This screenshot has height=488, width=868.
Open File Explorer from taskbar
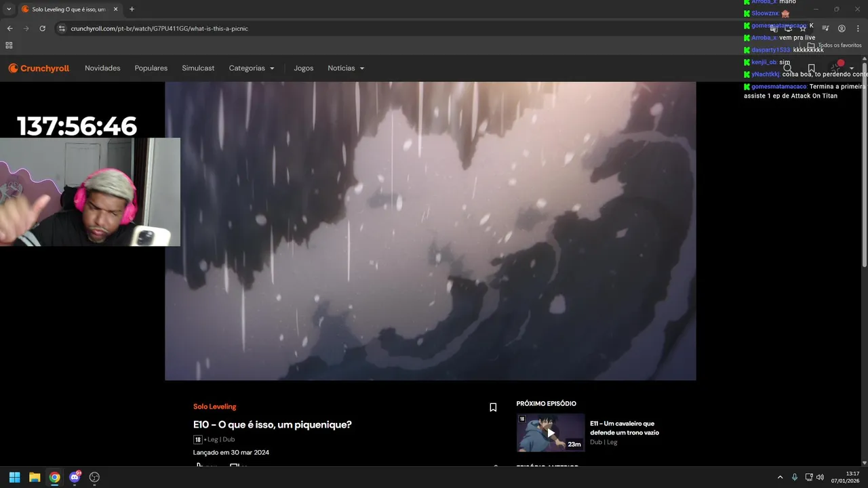[x=35, y=477]
